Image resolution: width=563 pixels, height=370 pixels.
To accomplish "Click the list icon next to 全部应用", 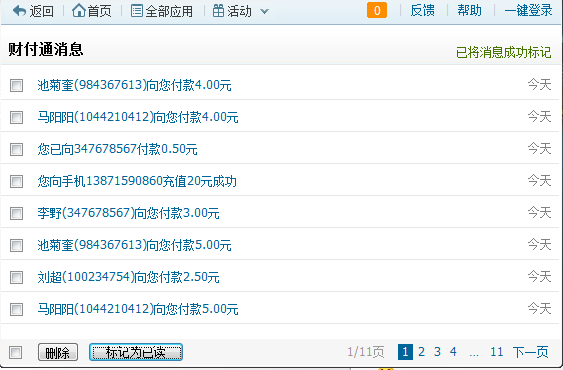I will click(136, 10).
